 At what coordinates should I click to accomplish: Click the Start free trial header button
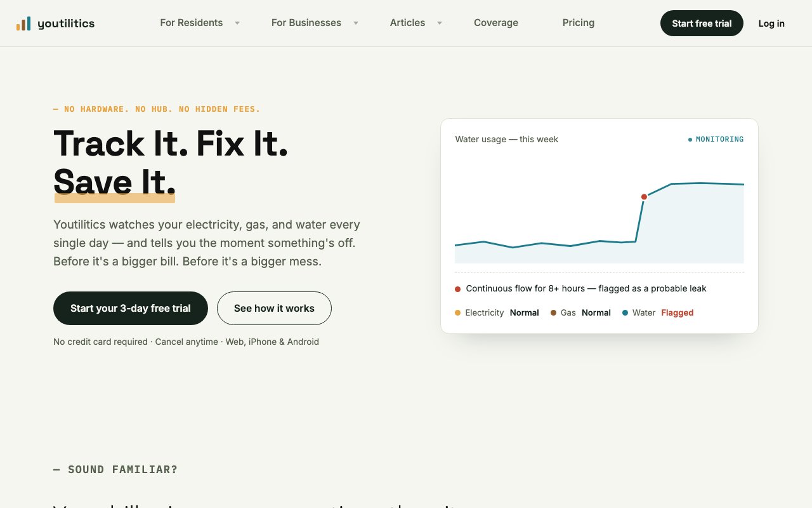click(x=702, y=23)
